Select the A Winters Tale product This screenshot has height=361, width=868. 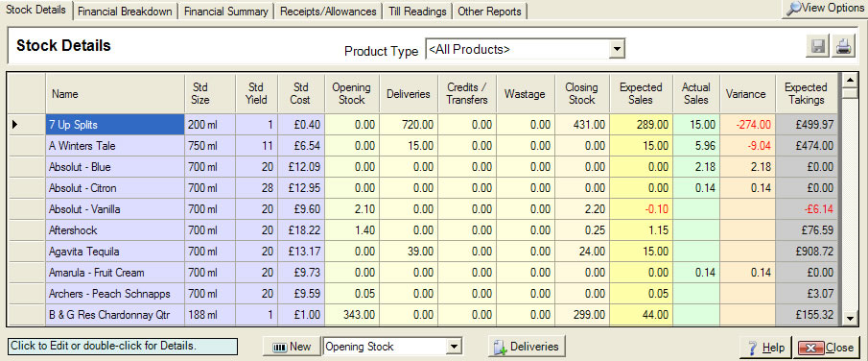114,146
